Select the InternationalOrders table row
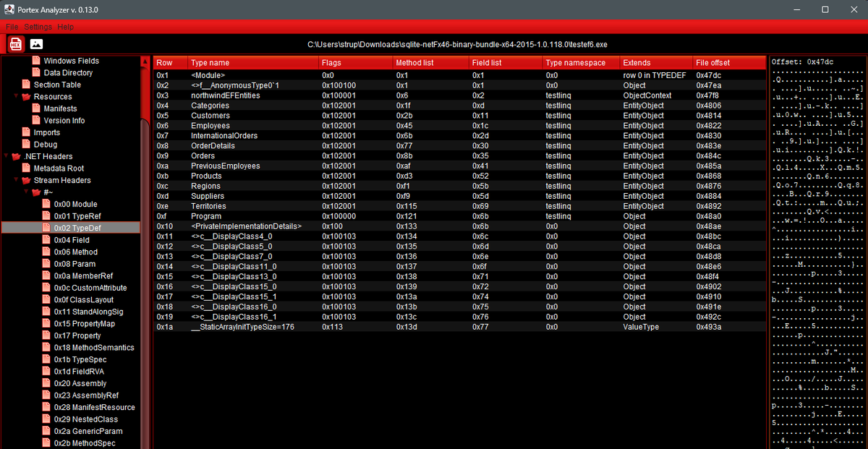Viewport: 868px width, 449px height. (459, 136)
